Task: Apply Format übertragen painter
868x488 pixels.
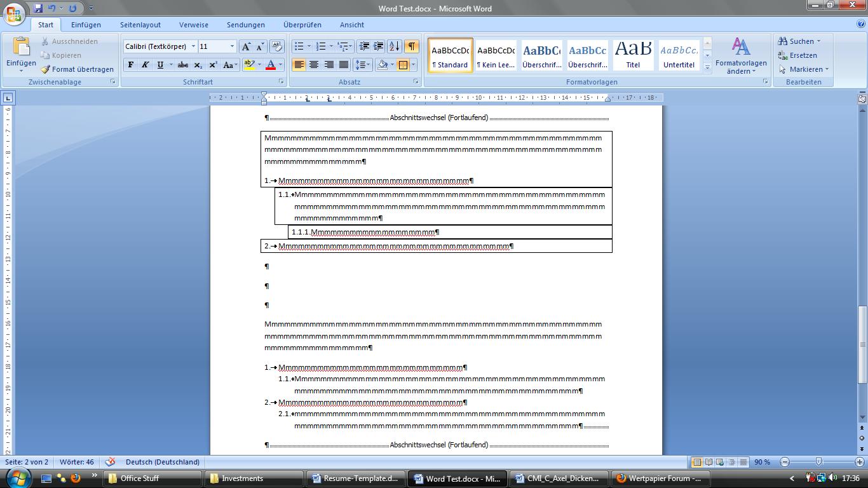Action: click(78, 69)
